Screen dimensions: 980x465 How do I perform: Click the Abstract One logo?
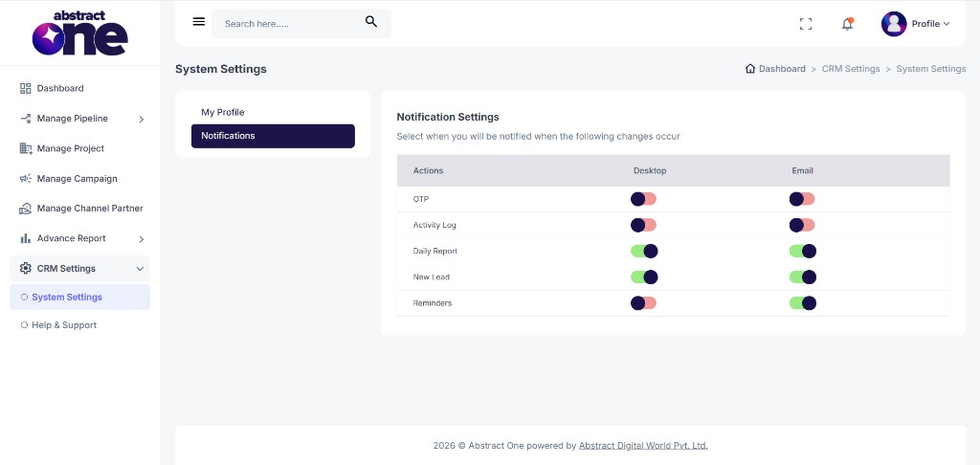(80, 33)
